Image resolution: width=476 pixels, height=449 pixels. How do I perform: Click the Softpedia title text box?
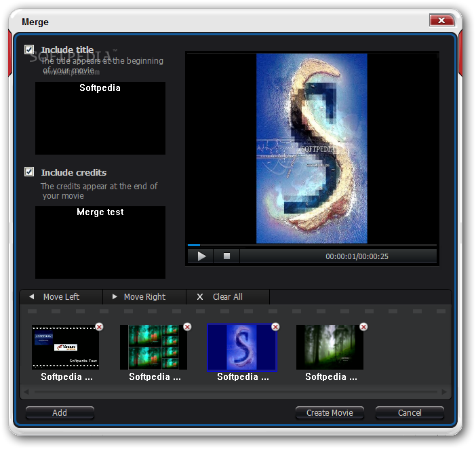click(x=100, y=118)
